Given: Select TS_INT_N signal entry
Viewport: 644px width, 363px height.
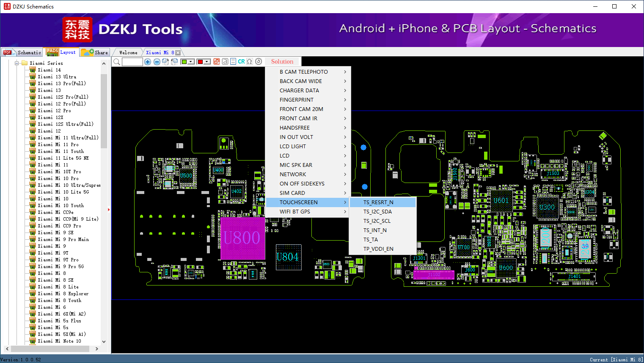Looking at the screenshot, I should coord(383,230).
